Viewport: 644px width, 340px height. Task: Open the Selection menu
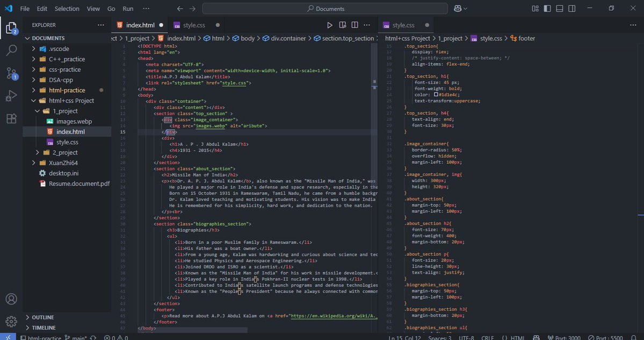[x=67, y=9]
